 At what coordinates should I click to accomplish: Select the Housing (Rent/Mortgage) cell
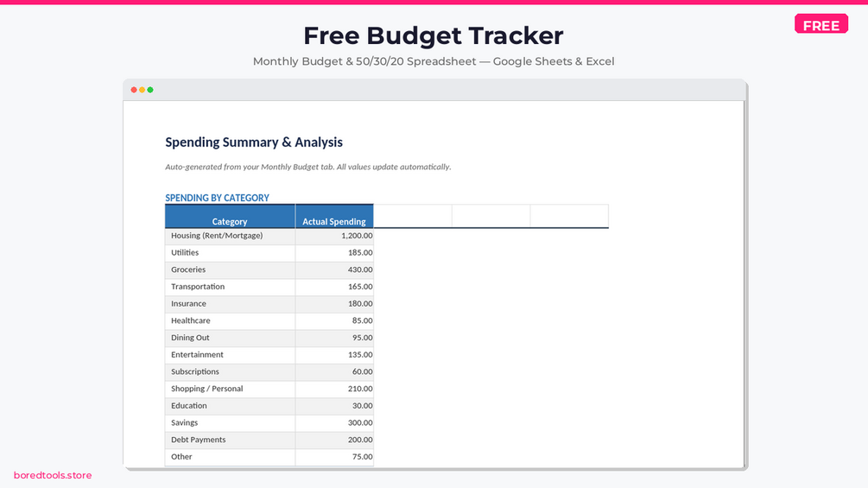(230, 236)
